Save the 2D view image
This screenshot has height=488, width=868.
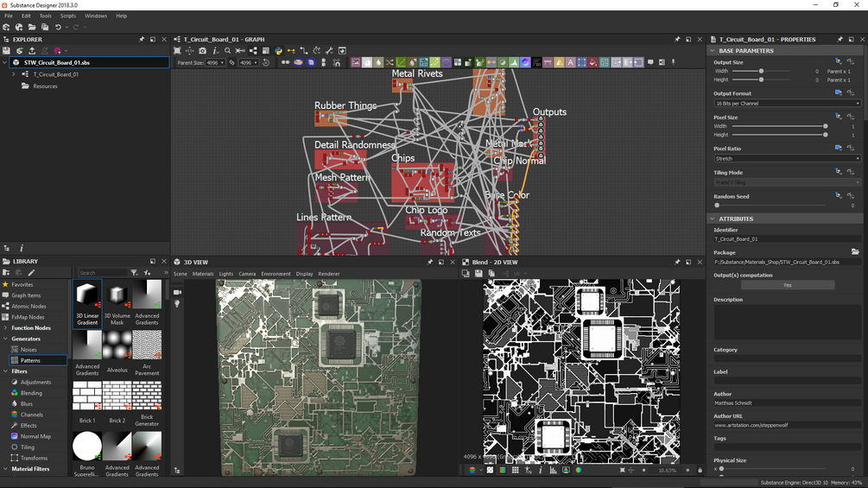pos(478,273)
